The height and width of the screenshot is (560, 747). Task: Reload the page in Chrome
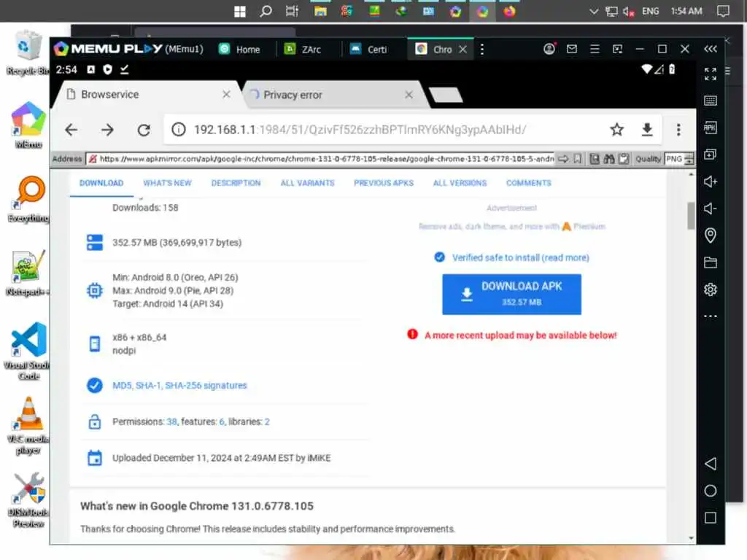(x=144, y=130)
